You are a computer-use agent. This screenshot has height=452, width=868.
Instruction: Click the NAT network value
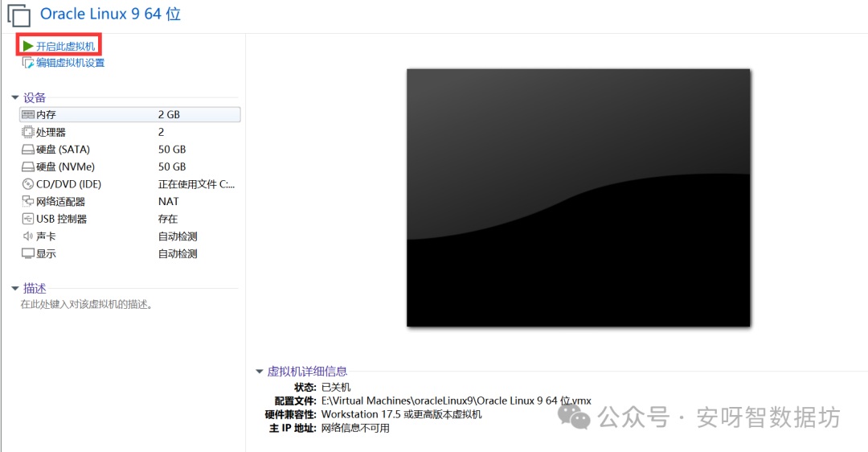point(168,202)
